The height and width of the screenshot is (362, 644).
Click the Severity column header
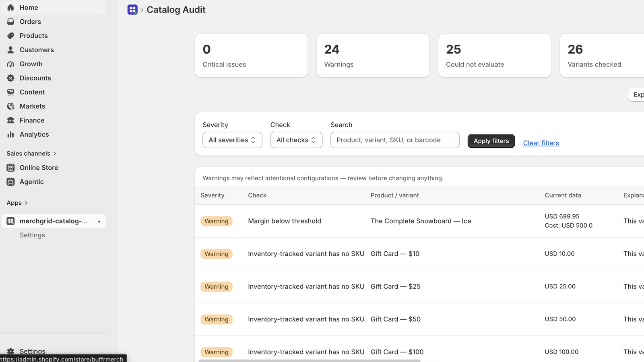213,195
